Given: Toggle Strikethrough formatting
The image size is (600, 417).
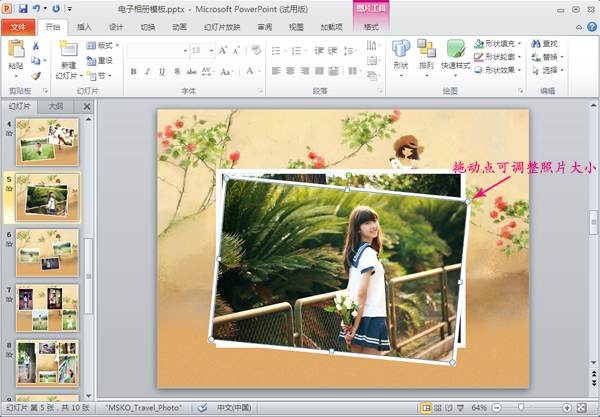Looking at the screenshot, I should pos(192,71).
